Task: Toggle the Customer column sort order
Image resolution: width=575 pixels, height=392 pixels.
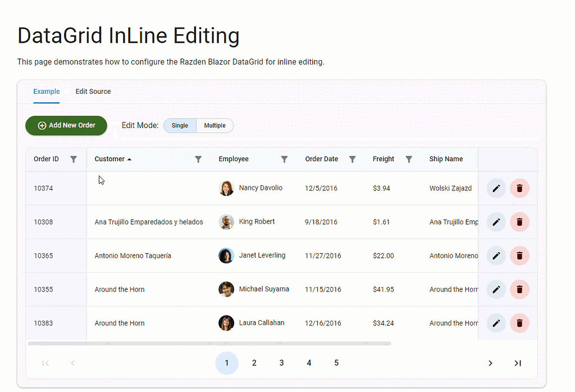Action: pyautogui.click(x=112, y=159)
